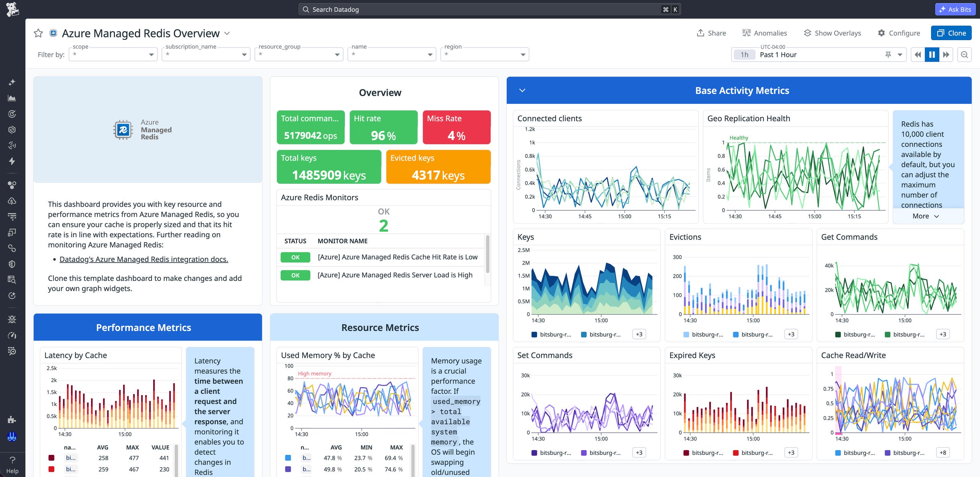980x477 pixels.
Task: Star the Azure Managed Redis Overview dashboard
Action: (x=38, y=33)
